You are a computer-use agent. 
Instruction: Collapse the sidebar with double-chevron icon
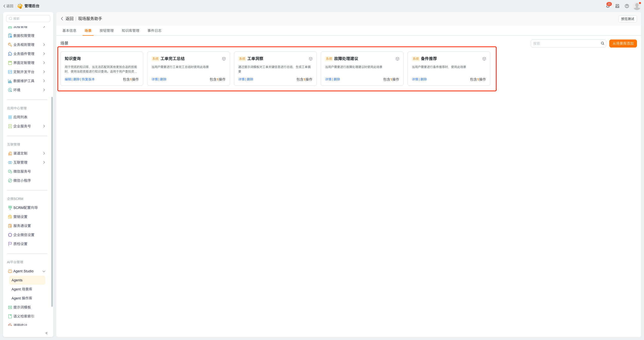pyautogui.click(x=47, y=333)
